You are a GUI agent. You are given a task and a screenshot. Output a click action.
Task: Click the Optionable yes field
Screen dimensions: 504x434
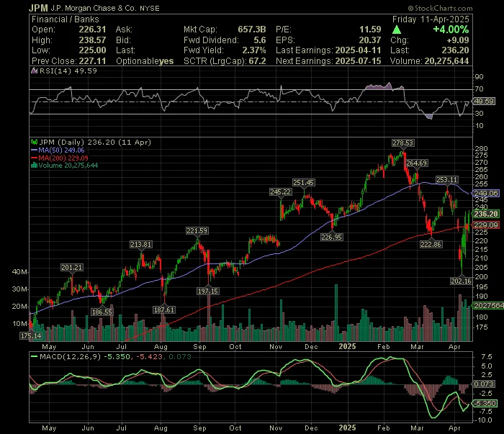(x=145, y=61)
